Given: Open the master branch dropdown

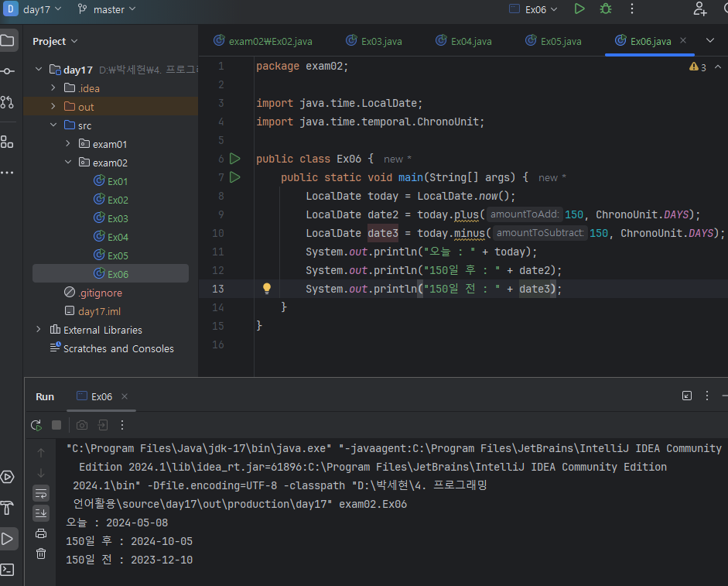Looking at the screenshot, I should [107, 9].
